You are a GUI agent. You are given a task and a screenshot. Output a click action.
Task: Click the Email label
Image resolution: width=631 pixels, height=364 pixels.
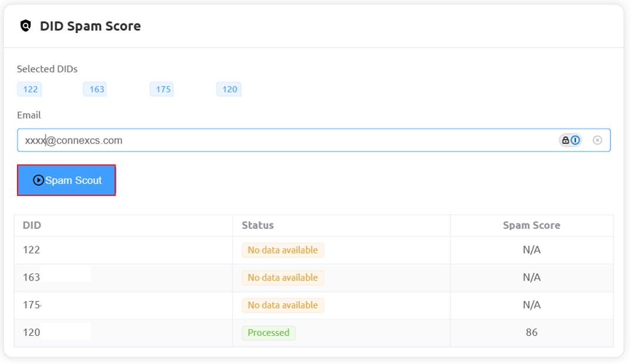29,115
